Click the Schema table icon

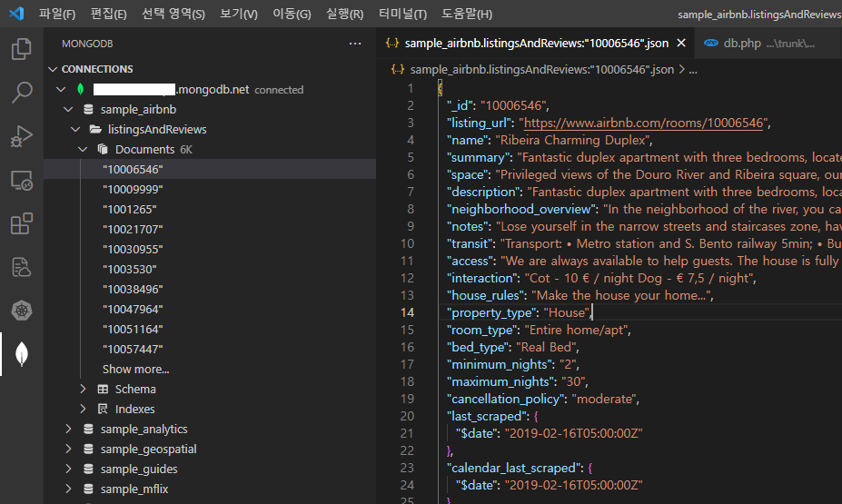coord(103,390)
